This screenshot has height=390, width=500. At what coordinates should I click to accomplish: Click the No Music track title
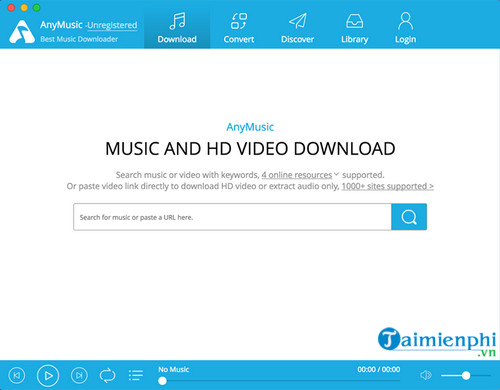[x=173, y=369]
